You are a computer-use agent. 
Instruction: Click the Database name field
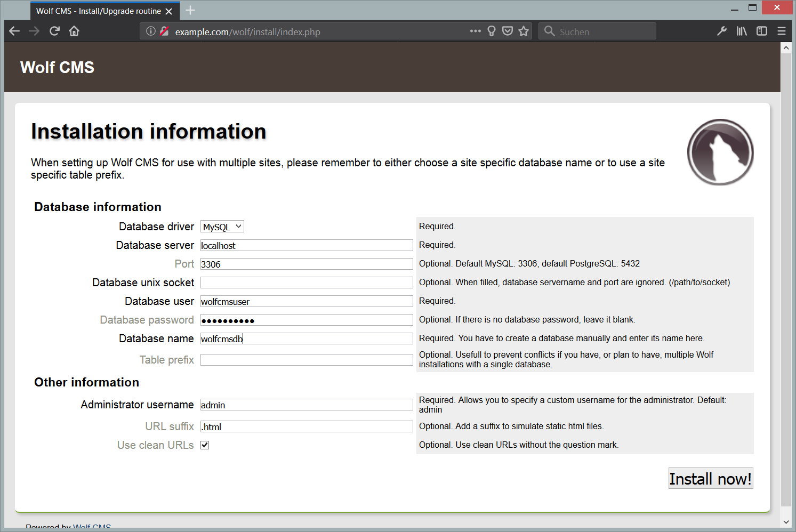307,338
